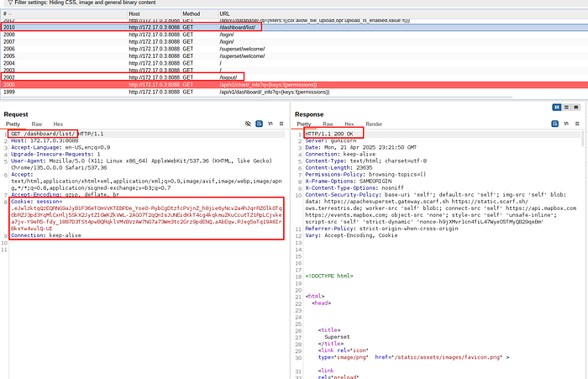Select history row 2010 /dashboard/list/
Viewport: 588px width, 379px height.
pos(294,28)
